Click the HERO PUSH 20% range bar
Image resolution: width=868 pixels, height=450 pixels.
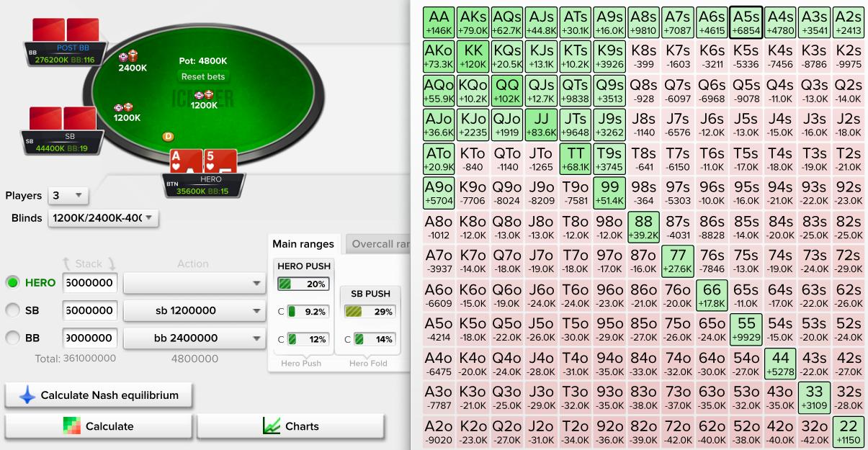coord(303,284)
